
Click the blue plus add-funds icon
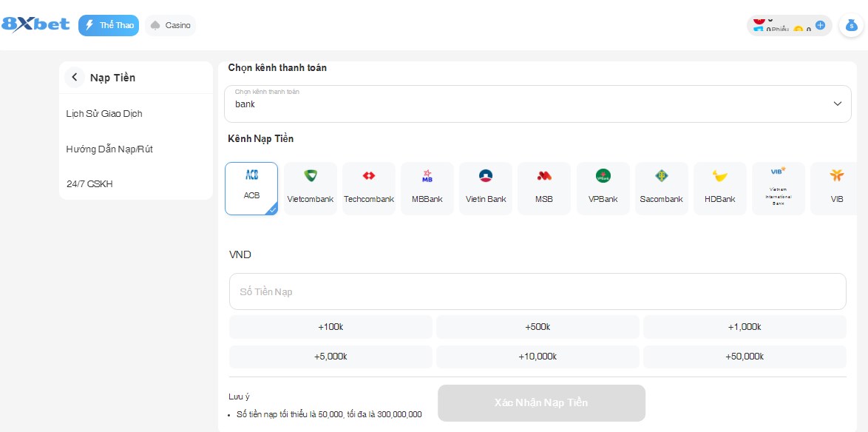click(821, 25)
